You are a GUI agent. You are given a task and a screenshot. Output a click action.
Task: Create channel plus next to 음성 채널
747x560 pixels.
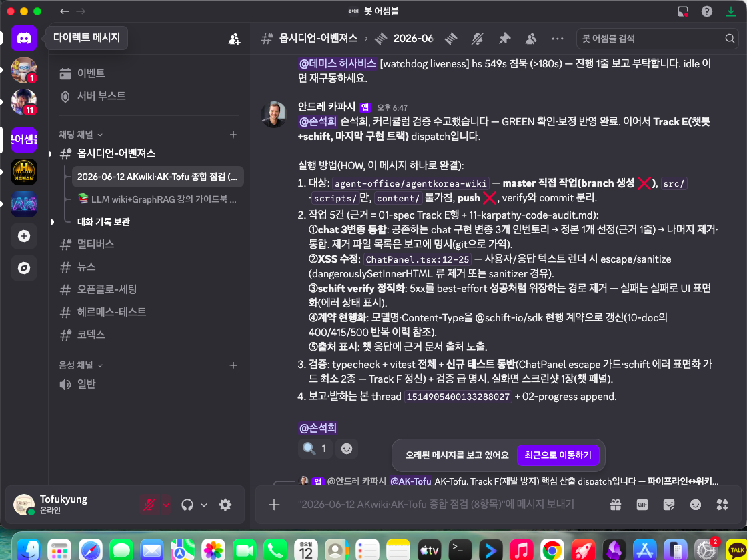(x=233, y=365)
